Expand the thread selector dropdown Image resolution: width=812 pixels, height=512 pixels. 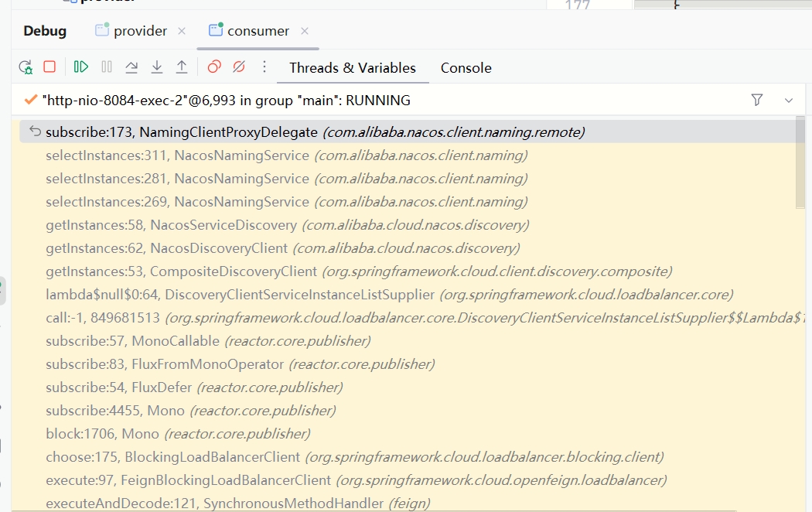789,101
